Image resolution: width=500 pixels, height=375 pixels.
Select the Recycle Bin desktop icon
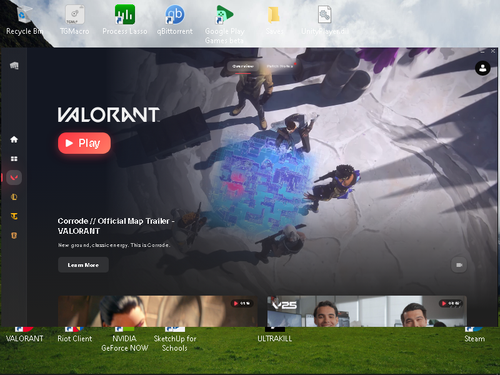[x=25, y=20]
